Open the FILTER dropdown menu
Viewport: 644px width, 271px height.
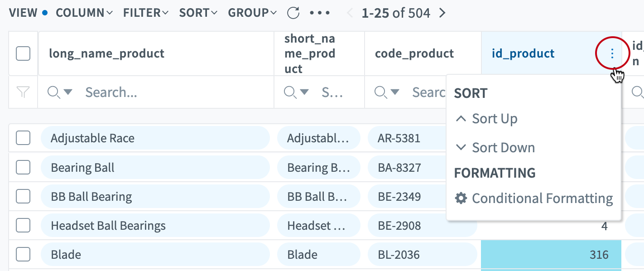pyautogui.click(x=145, y=13)
